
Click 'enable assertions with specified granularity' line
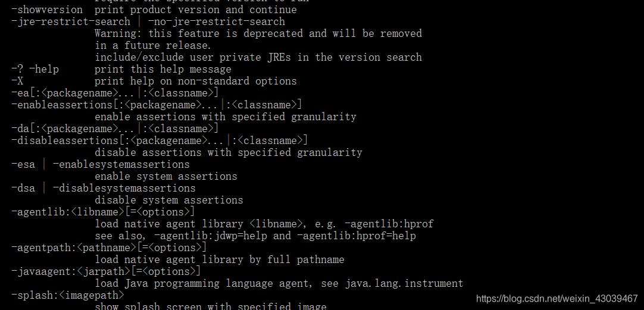226,117
